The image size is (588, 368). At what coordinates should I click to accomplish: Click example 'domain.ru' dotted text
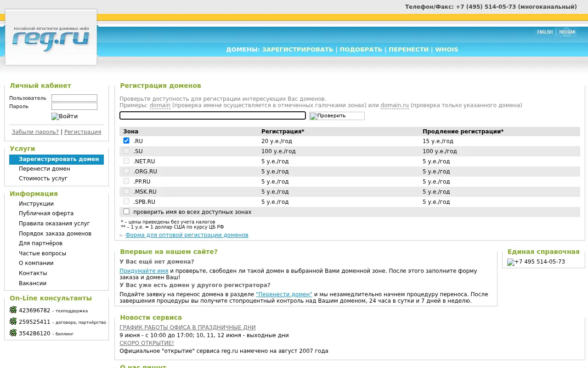pyautogui.click(x=395, y=105)
